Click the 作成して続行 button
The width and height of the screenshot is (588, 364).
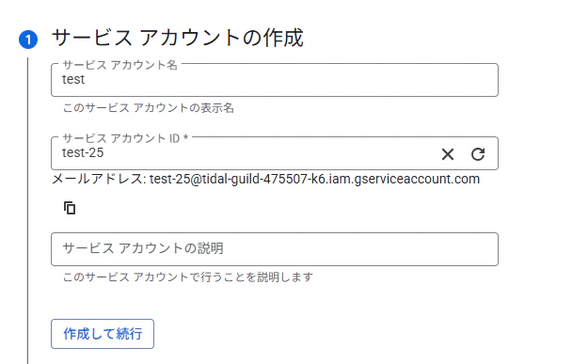pos(103,334)
